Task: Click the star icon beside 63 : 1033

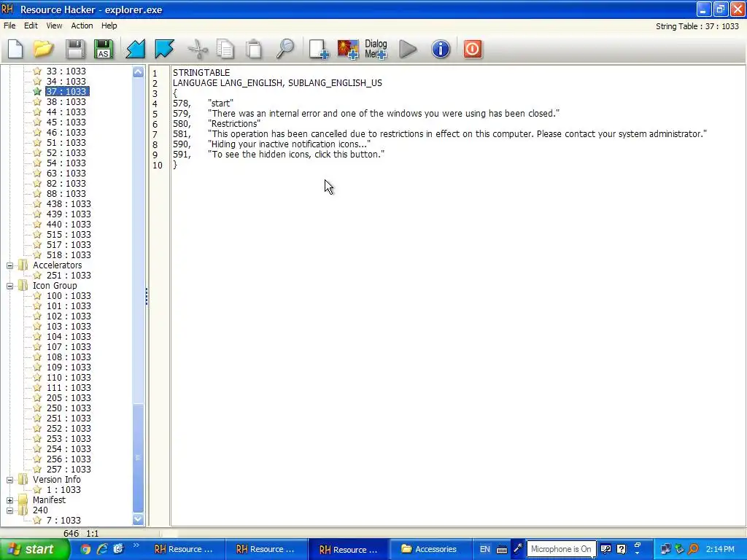Action: click(x=37, y=174)
